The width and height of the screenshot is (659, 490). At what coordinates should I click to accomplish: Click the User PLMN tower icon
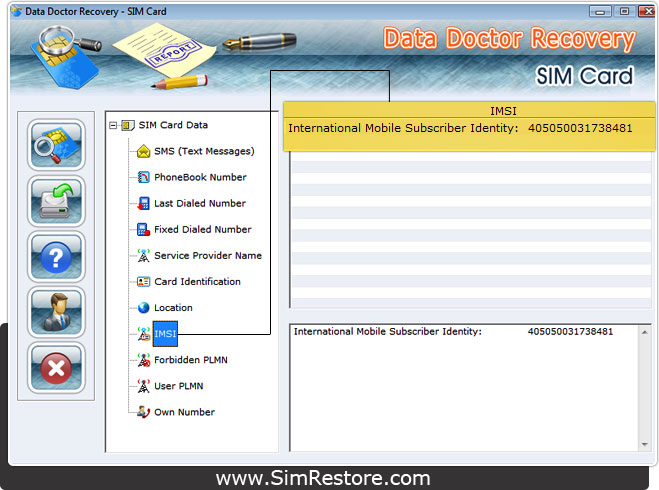(143, 386)
